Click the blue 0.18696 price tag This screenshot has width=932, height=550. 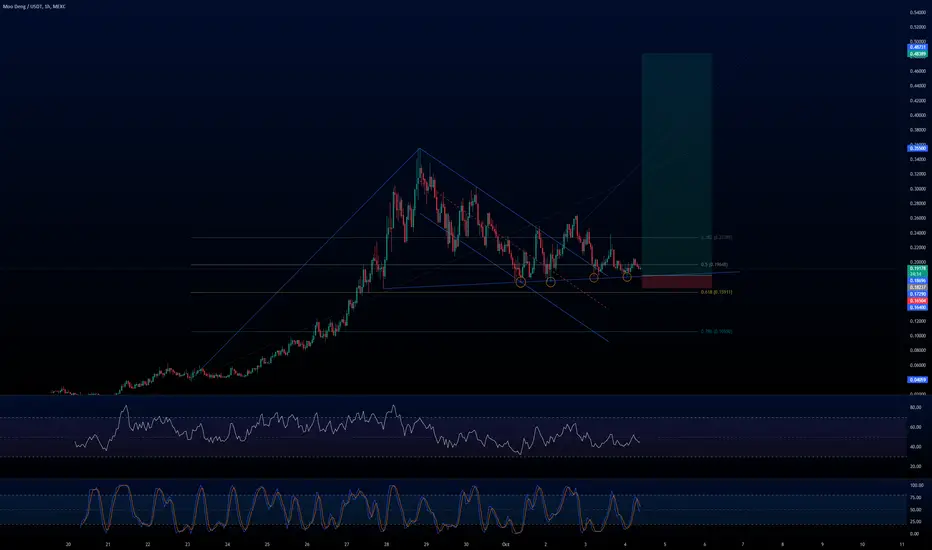pyautogui.click(x=917, y=281)
